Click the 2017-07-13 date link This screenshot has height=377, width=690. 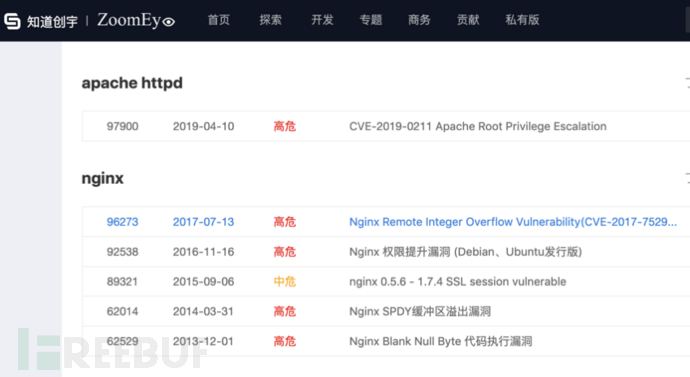coord(203,222)
